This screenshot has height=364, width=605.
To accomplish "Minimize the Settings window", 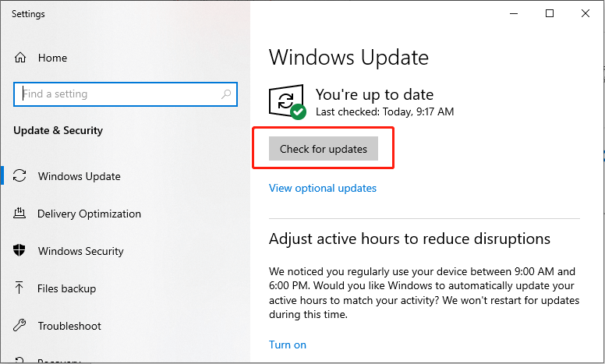I will tap(513, 14).
